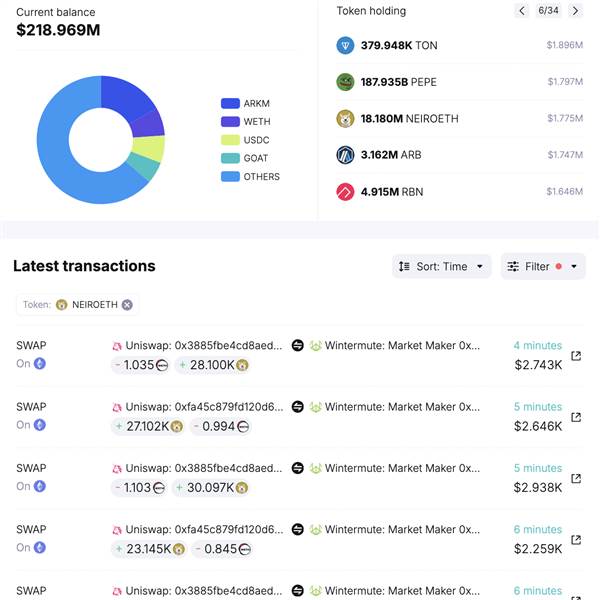Go to next token holding page
The height and width of the screenshot is (600, 600).
click(575, 11)
